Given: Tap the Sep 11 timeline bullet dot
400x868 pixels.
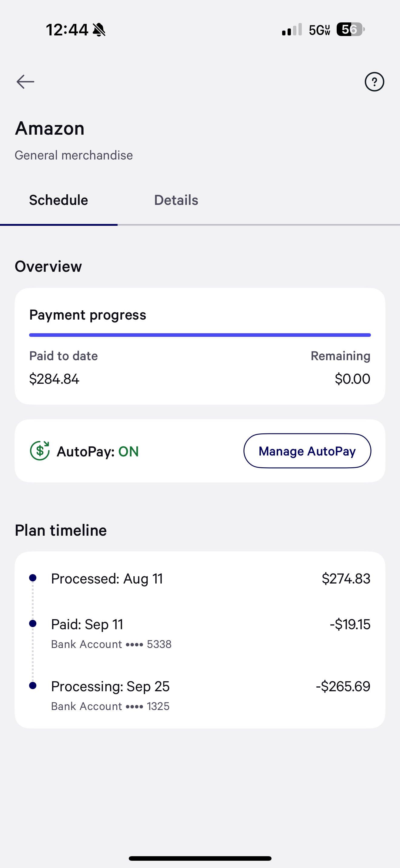Looking at the screenshot, I should [x=33, y=623].
